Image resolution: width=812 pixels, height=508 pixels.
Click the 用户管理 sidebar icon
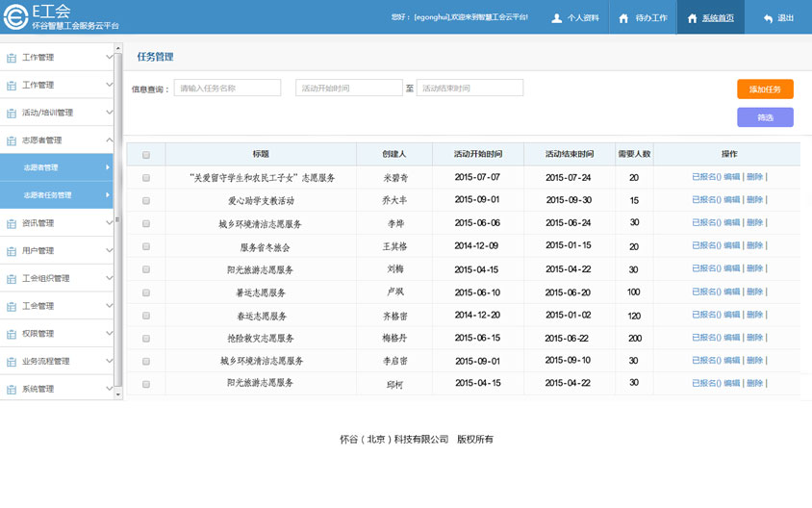12,251
